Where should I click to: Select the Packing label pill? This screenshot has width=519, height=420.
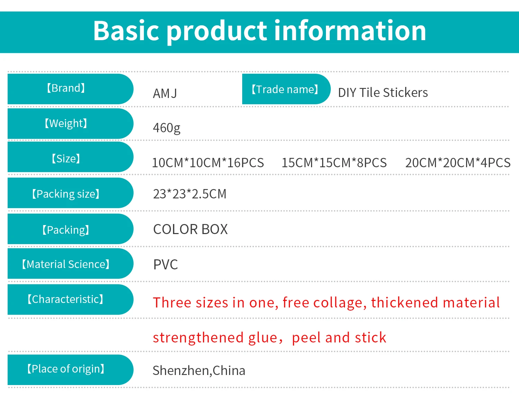tap(70, 229)
